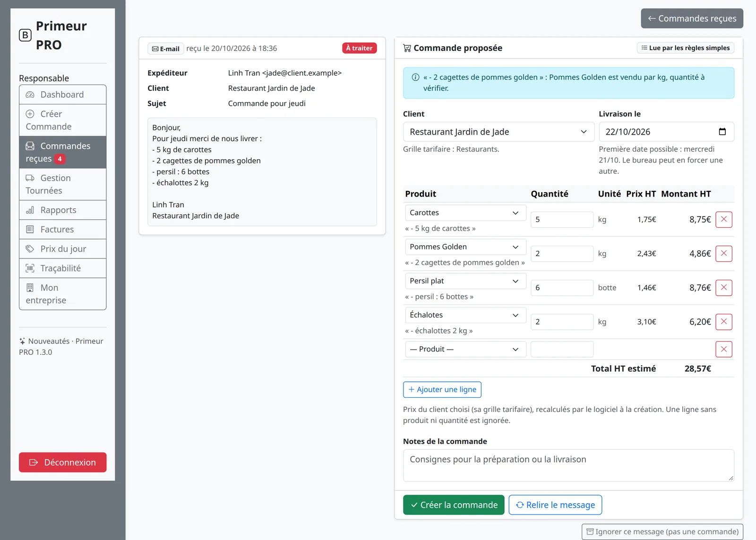
Task: Click the Notes de la commande textarea
Action: [x=568, y=465]
